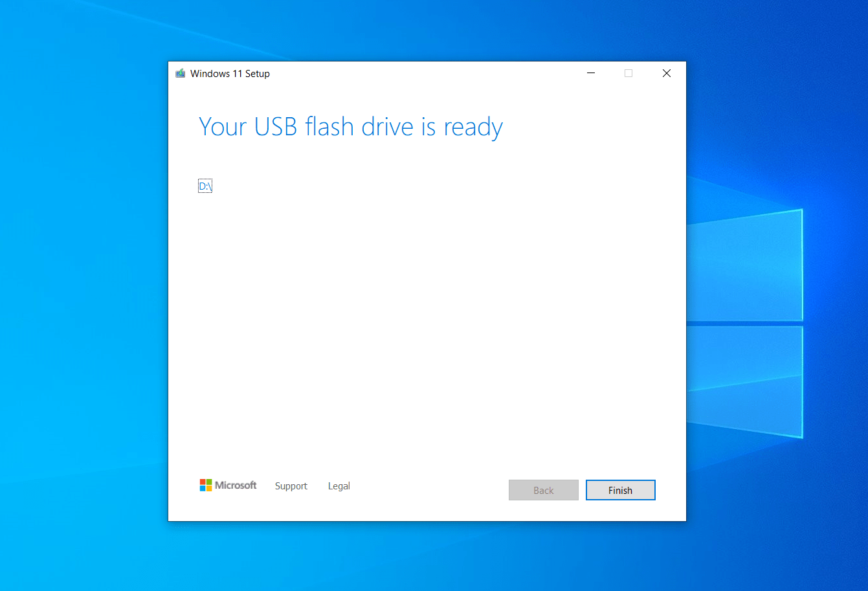Open the Support link
The height and width of the screenshot is (591, 868).
click(291, 486)
